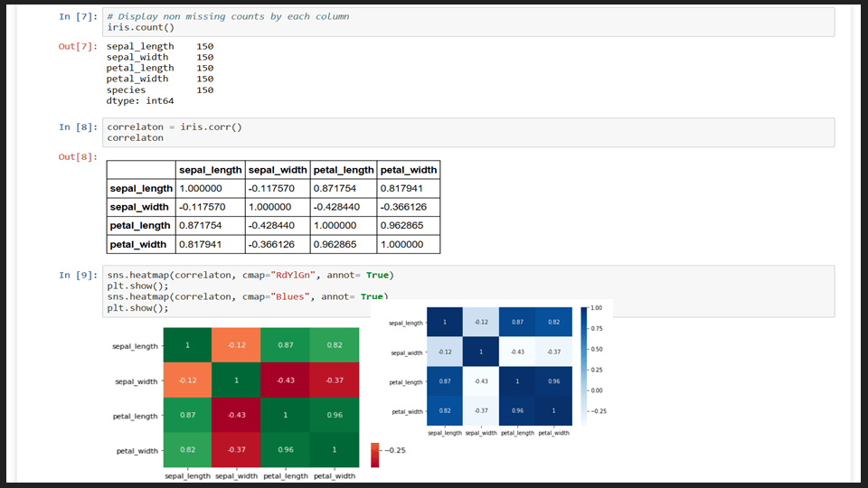This screenshot has width=868, height=488.
Task: Click the 0.50 tick label on blue colorbar
Action: [x=596, y=349]
